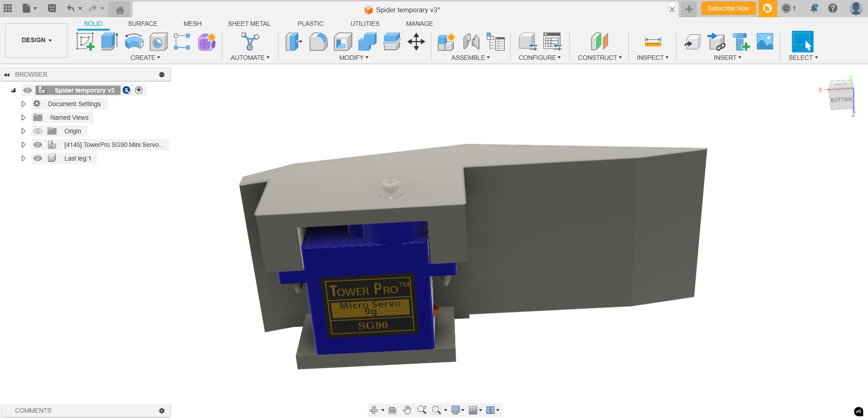Expand the Document Settings node
The height and width of the screenshot is (420, 868).
pos(23,104)
